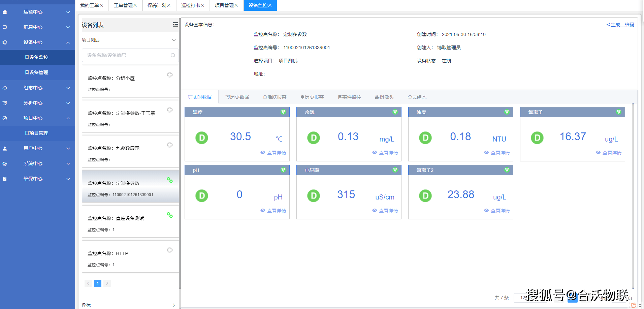Click 查看详情 on the 氟离子2 card
This screenshot has width=644, height=309.
[x=497, y=211]
